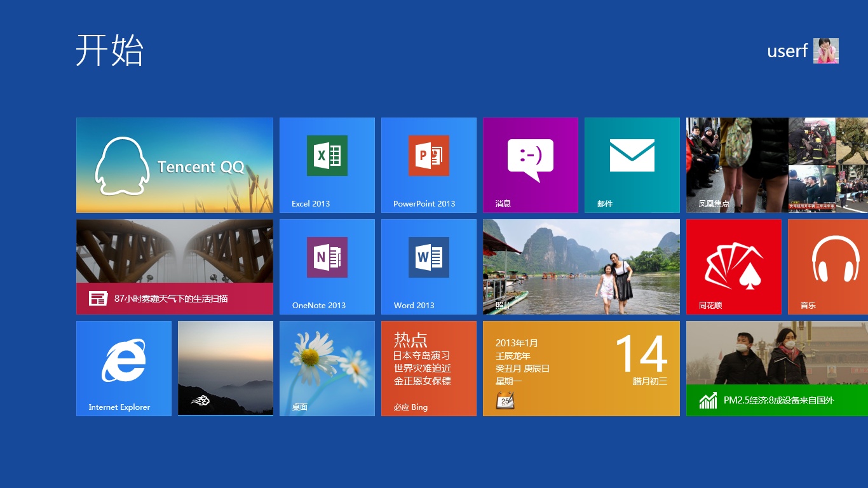This screenshot has width=868, height=488.
Task: Open the 同花顺 cards tile
Action: (734, 267)
